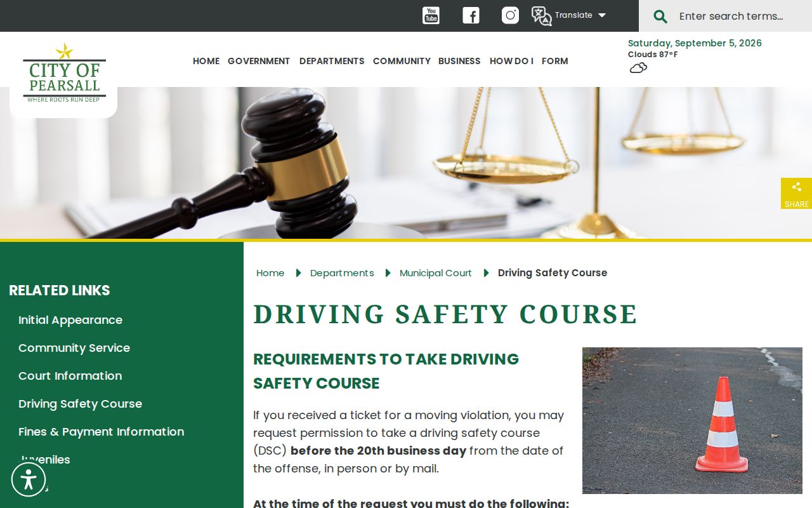
Task: Open Fines & Payment Information link
Action: click(x=101, y=432)
